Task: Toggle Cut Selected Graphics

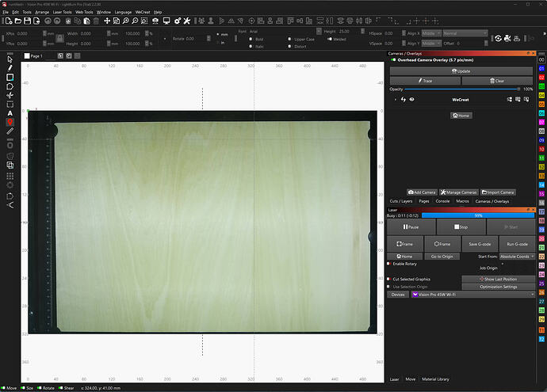Action: pyautogui.click(x=389, y=279)
